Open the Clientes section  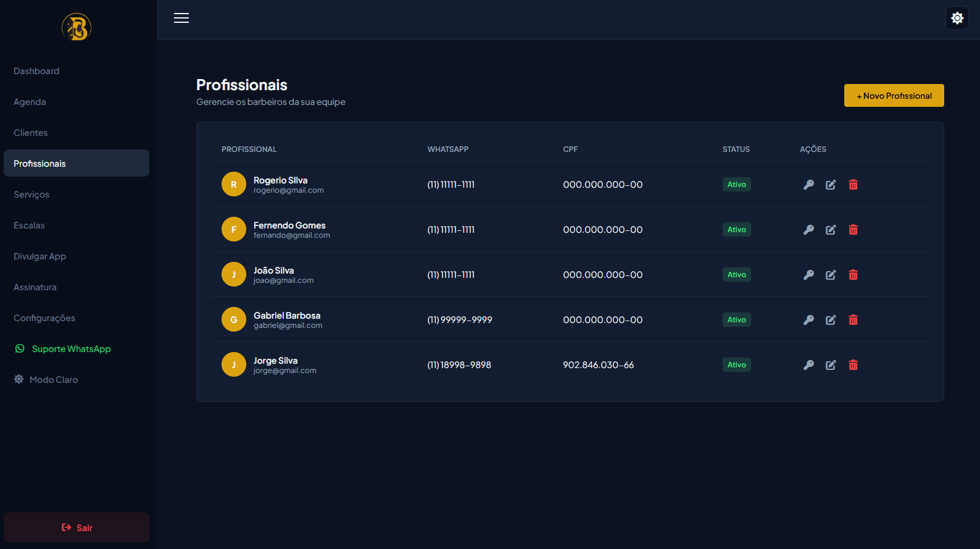click(77, 132)
